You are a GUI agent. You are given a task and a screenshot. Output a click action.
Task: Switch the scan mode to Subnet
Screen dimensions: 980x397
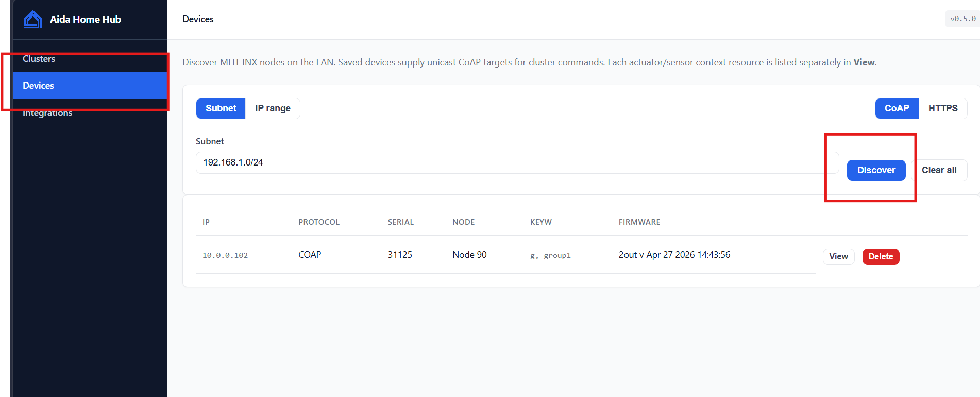pos(221,108)
